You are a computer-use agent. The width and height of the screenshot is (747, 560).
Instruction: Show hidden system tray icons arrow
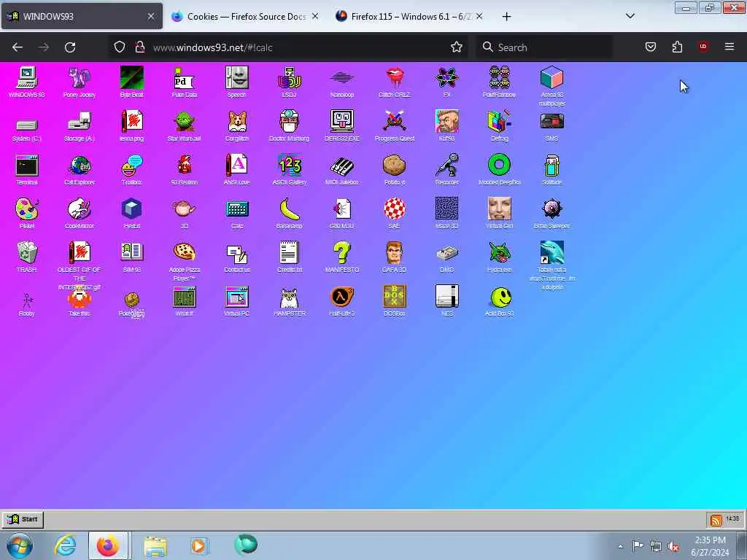pyautogui.click(x=620, y=546)
